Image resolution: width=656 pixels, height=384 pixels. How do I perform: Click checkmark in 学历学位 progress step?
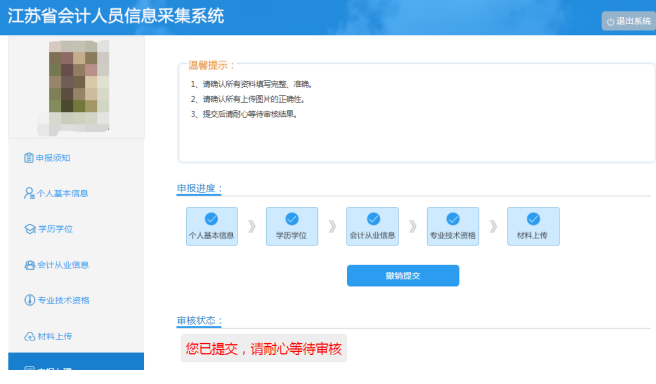[x=292, y=219]
